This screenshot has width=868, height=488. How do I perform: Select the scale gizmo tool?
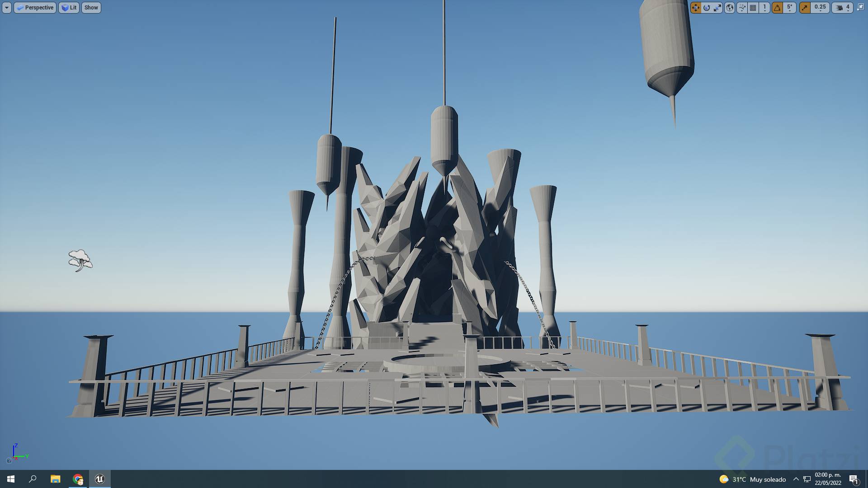[x=717, y=8]
